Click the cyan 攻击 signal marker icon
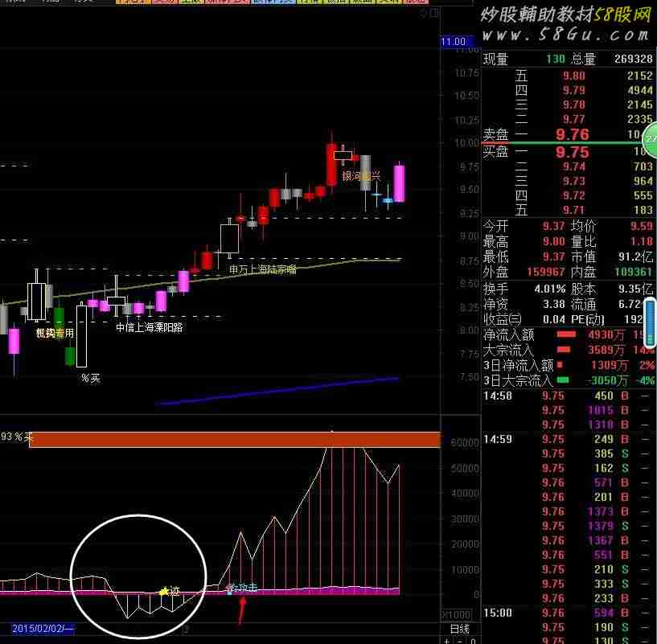657x644 pixels. click(229, 589)
